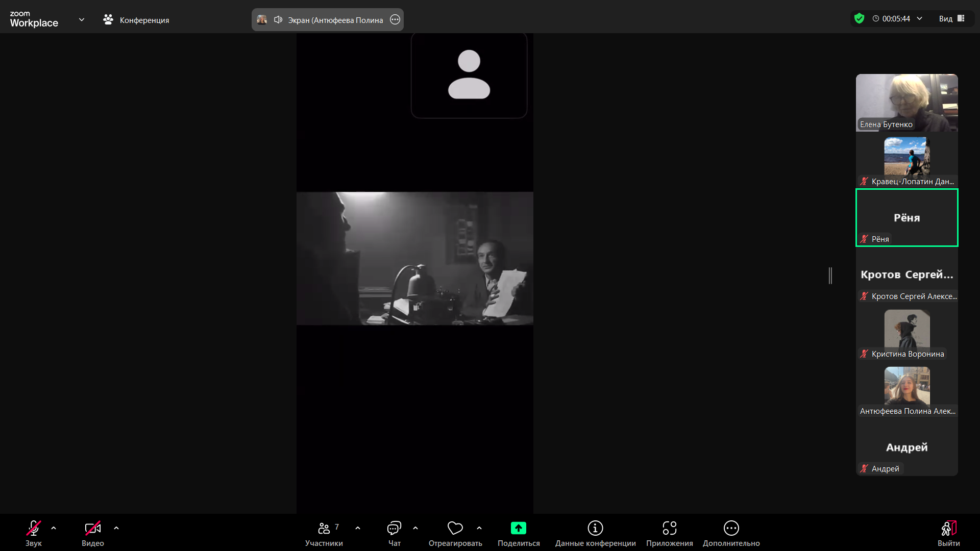The width and height of the screenshot is (980, 551).
Task: Select the Андрей participant tile
Action: click(907, 447)
